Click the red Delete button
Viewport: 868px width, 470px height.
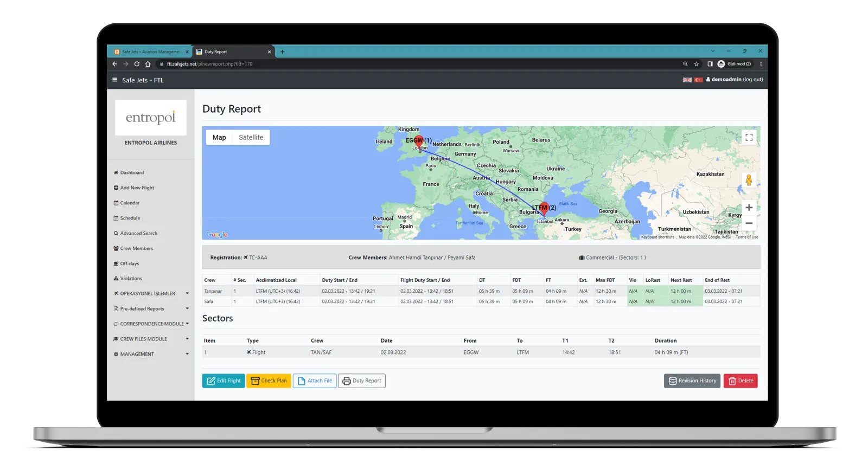point(741,381)
